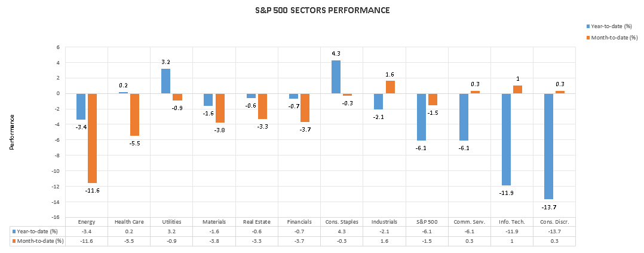Select the blue Cons. Staples bar

pos(336,77)
